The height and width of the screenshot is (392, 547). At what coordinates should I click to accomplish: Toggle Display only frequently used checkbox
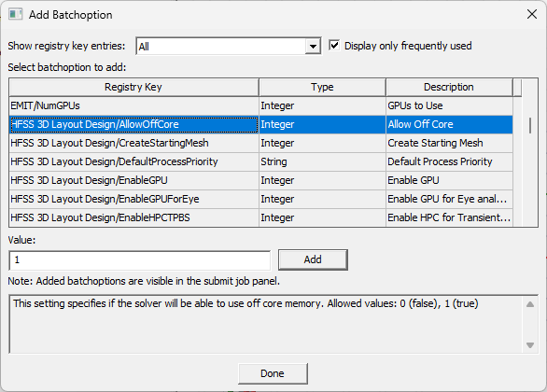tap(334, 46)
